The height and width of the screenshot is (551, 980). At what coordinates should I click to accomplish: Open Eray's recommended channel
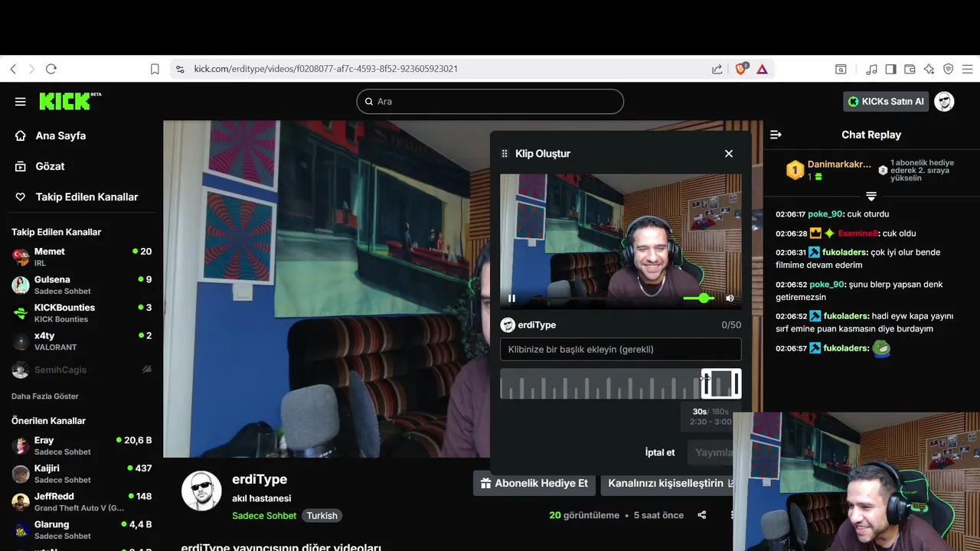[81, 445]
